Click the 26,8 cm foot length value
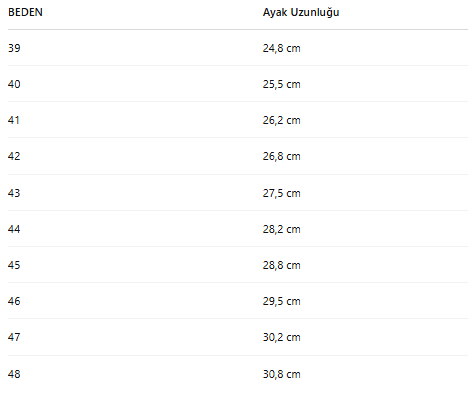Image resolution: width=468 pixels, height=393 pixels. 281,156
